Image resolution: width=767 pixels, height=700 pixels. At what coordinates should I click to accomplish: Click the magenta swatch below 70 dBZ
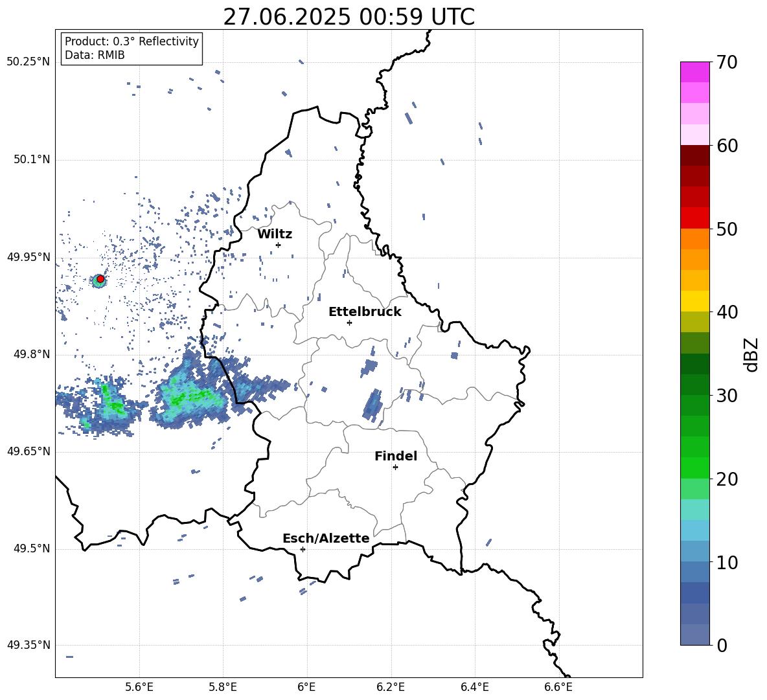pos(695,72)
